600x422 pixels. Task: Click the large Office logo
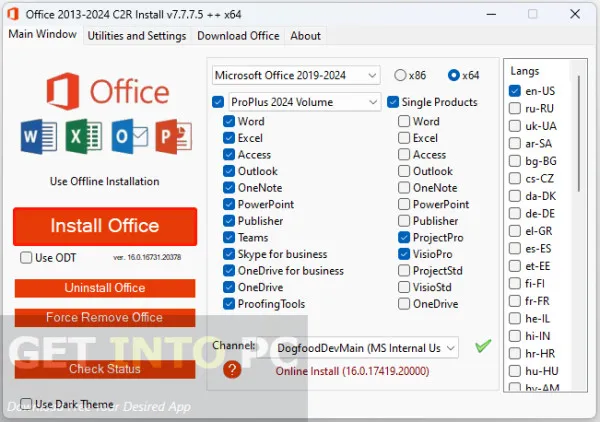[x=108, y=91]
